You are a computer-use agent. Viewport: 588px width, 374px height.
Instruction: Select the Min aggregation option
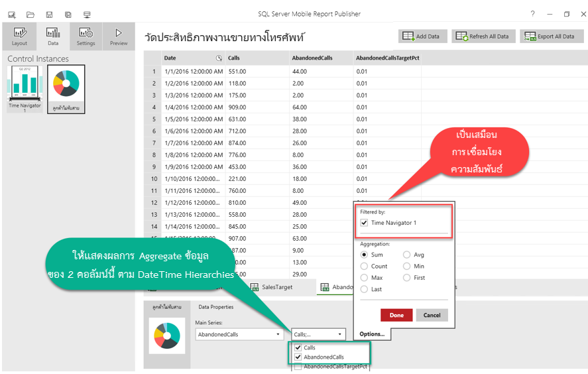(406, 267)
